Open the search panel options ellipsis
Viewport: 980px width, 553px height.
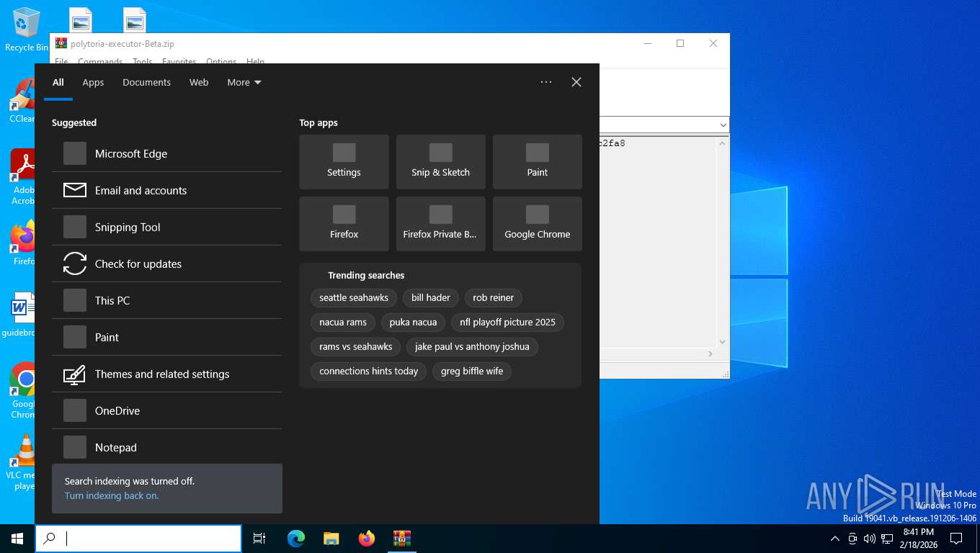[546, 82]
